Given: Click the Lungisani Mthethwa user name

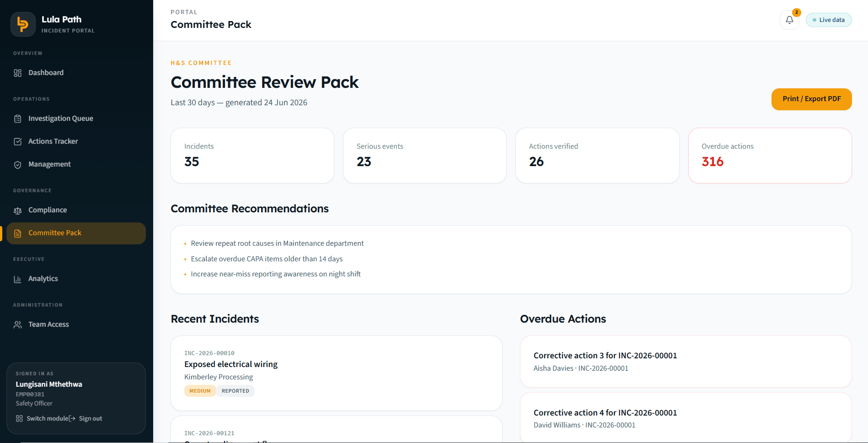Looking at the screenshot, I should [x=49, y=384].
